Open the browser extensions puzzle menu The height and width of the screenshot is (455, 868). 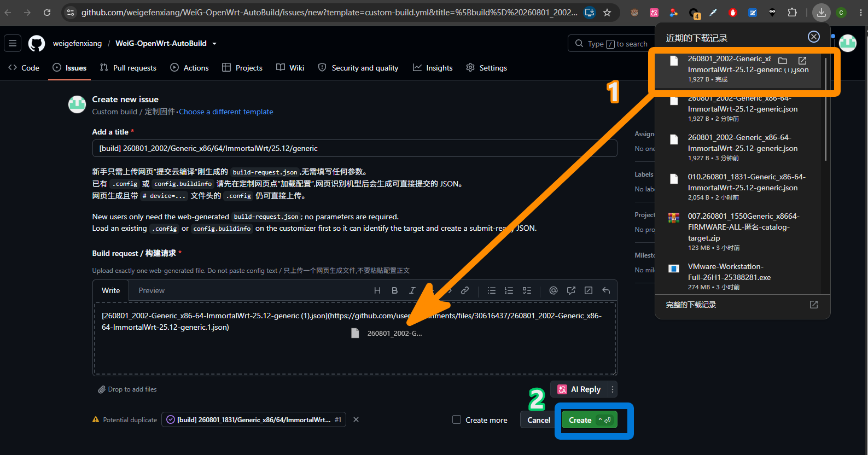click(x=792, y=13)
